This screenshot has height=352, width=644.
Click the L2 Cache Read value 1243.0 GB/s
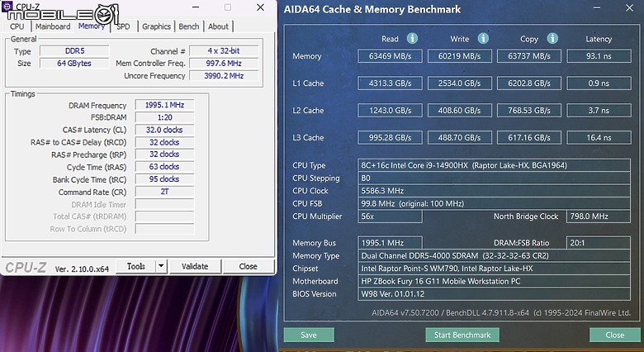(x=390, y=110)
